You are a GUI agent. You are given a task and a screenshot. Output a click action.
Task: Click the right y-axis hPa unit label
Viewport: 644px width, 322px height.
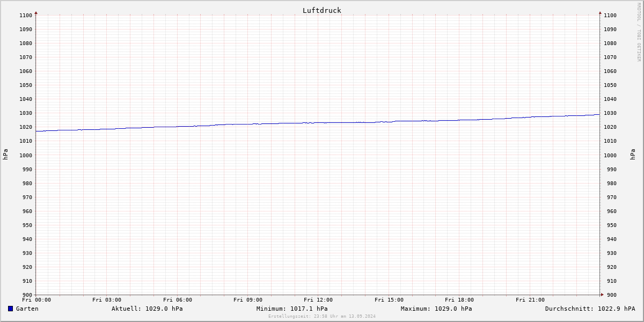[x=633, y=155]
